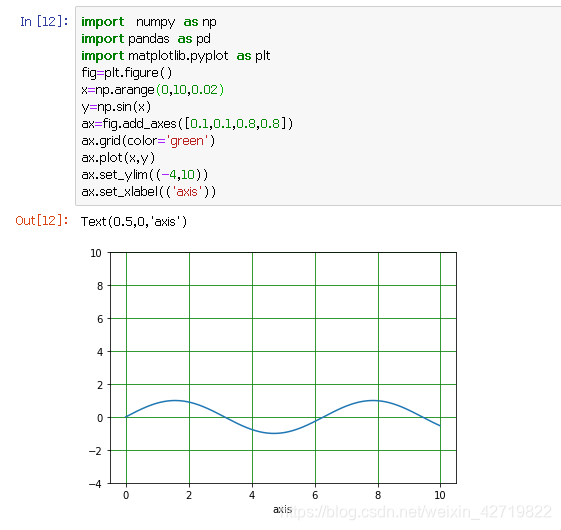Click the y-axis tick label 10
The image size is (561, 530).
[96, 253]
